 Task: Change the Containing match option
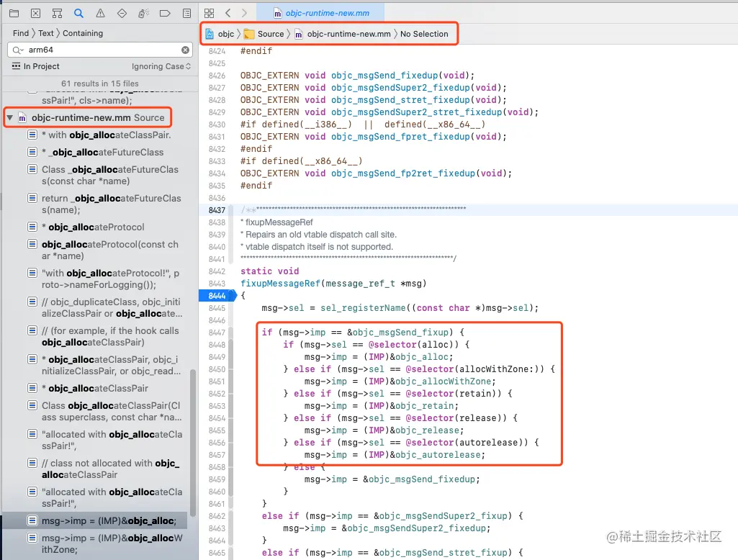tap(83, 33)
